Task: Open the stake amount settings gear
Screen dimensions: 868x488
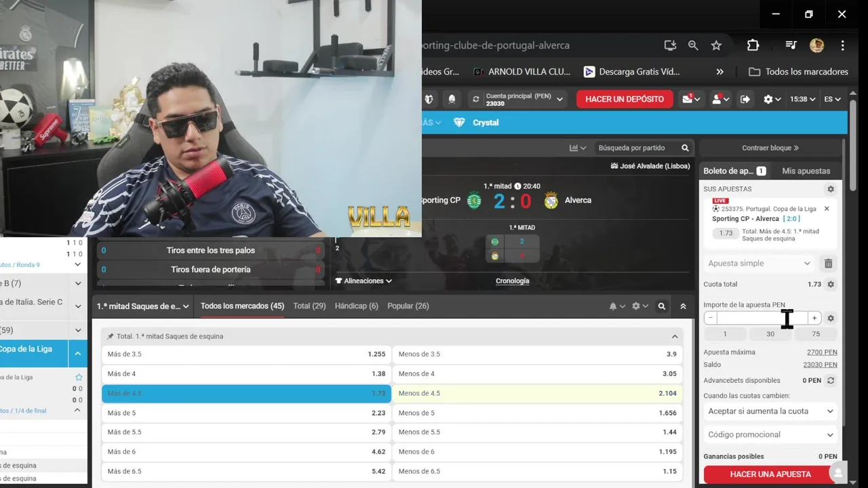Action: (831, 318)
